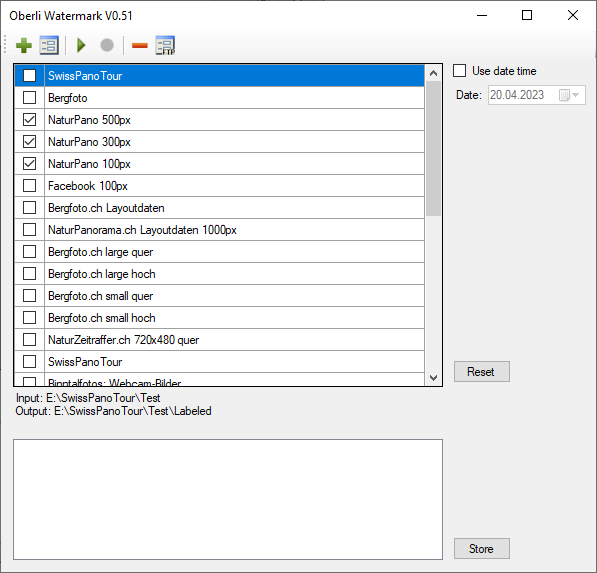Select the Bergfoto.ch Layoutdaten row
This screenshot has height=573, width=597.
coord(219,208)
